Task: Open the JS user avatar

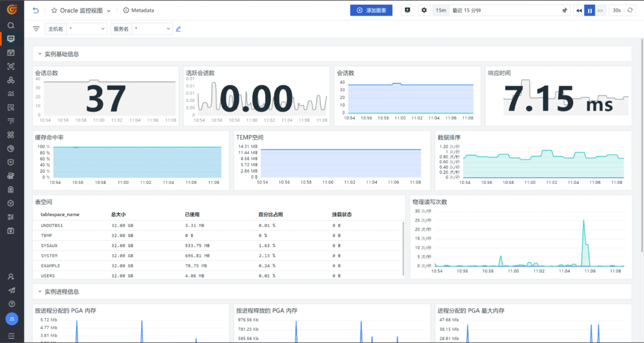Action: [x=11, y=319]
